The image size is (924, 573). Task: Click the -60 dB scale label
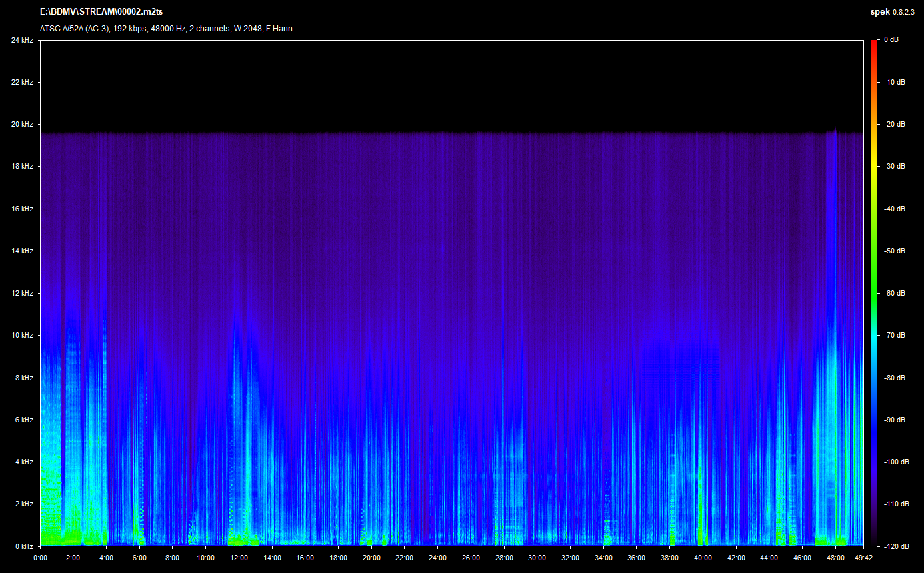click(x=894, y=293)
